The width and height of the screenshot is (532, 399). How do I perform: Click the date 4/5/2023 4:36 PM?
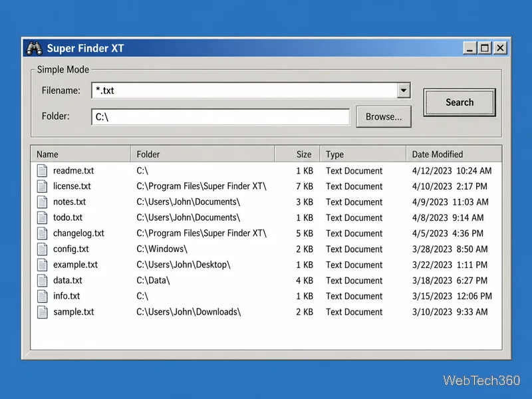(x=448, y=233)
